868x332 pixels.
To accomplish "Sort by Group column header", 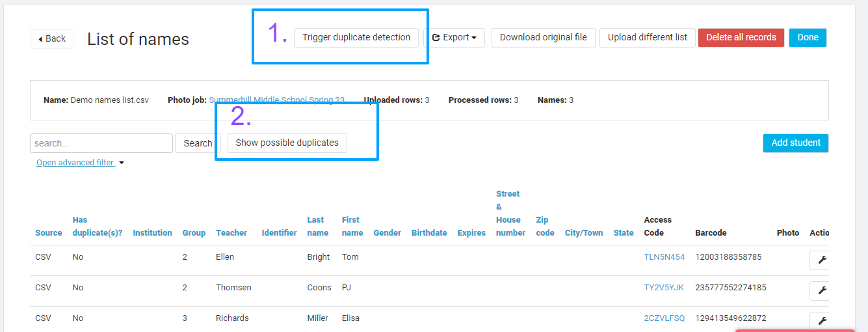I will coord(194,233).
